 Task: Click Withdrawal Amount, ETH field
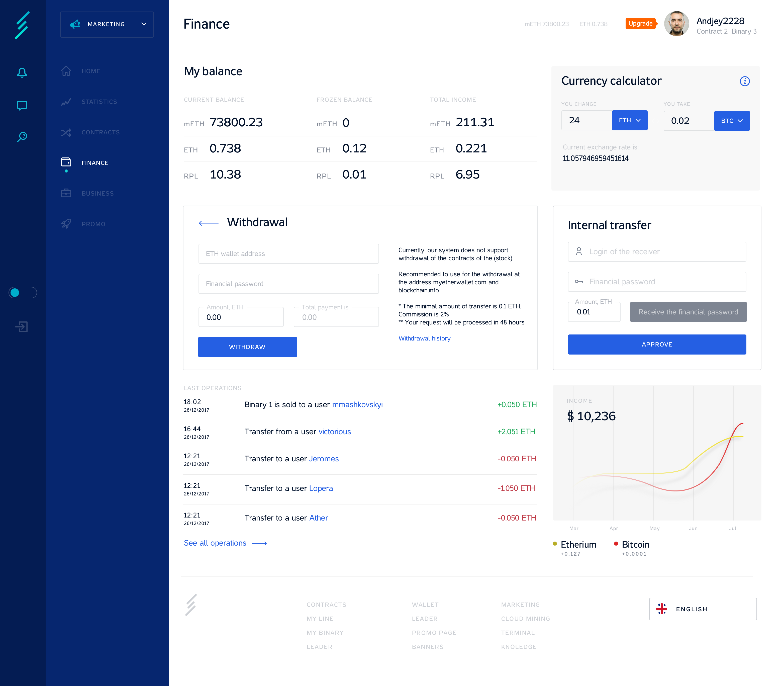click(x=241, y=317)
